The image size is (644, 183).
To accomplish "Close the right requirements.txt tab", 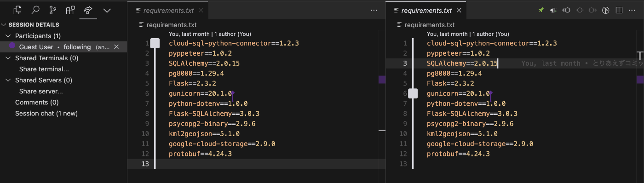I will point(459,10).
